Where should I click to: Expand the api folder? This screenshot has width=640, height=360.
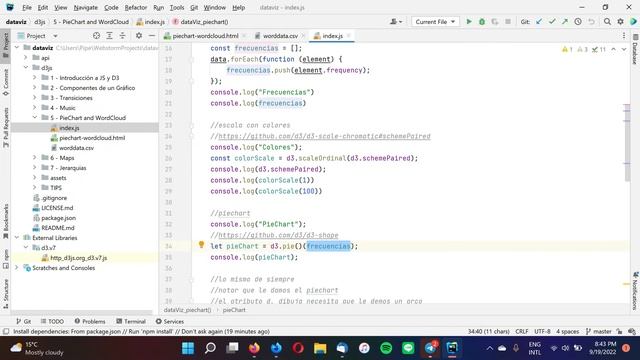(x=25, y=58)
